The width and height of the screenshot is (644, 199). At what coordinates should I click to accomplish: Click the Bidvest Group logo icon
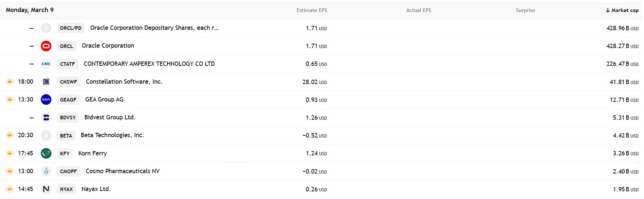tap(46, 118)
